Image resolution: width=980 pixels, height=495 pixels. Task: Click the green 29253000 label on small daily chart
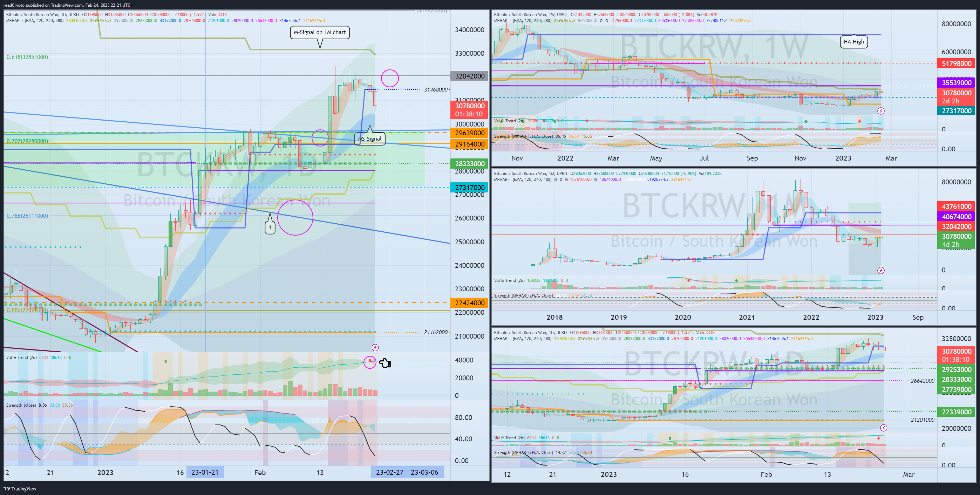point(957,369)
